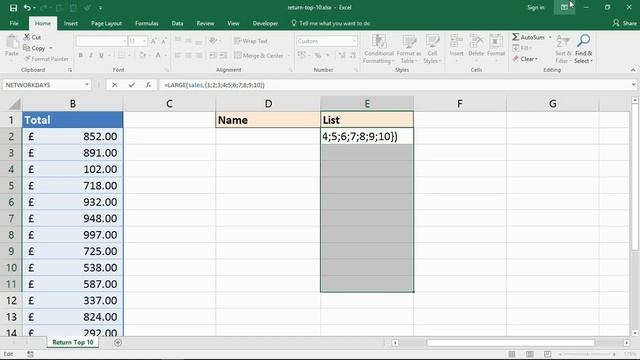Collapse the ribbon with chevron

pyautogui.click(x=633, y=70)
